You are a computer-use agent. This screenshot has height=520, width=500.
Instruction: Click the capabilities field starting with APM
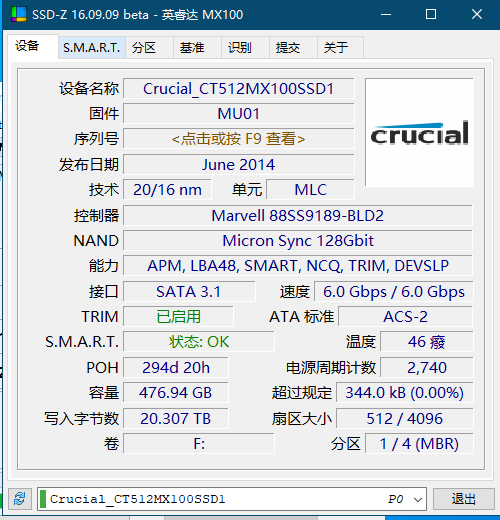pos(298,266)
